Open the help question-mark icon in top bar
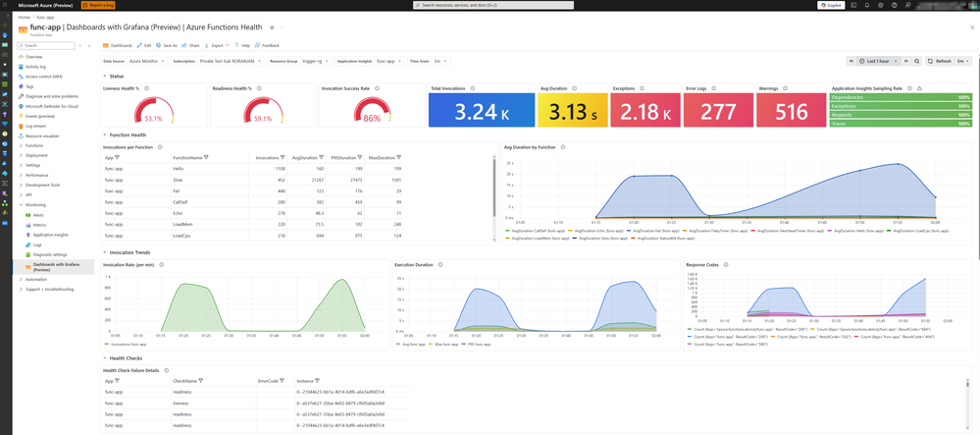Screen dimensions: 980x435 [895, 5]
